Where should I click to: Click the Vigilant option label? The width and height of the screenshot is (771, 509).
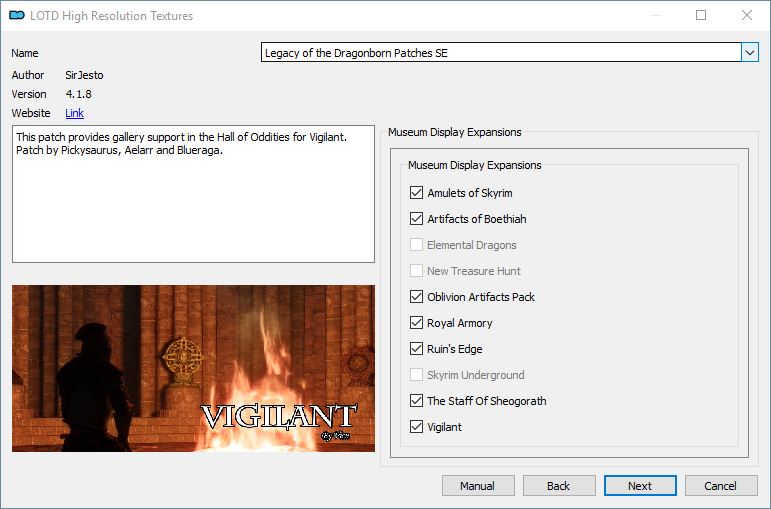(445, 427)
